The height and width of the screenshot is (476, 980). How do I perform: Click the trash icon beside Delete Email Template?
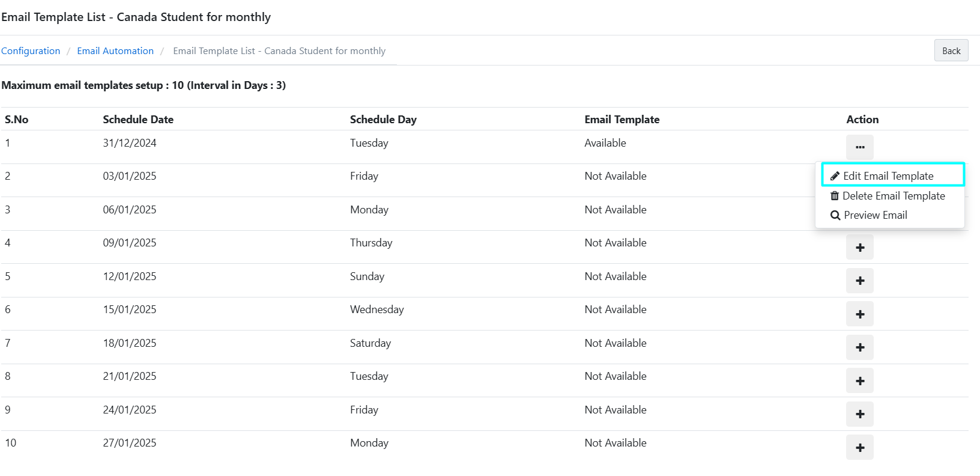(835, 196)
